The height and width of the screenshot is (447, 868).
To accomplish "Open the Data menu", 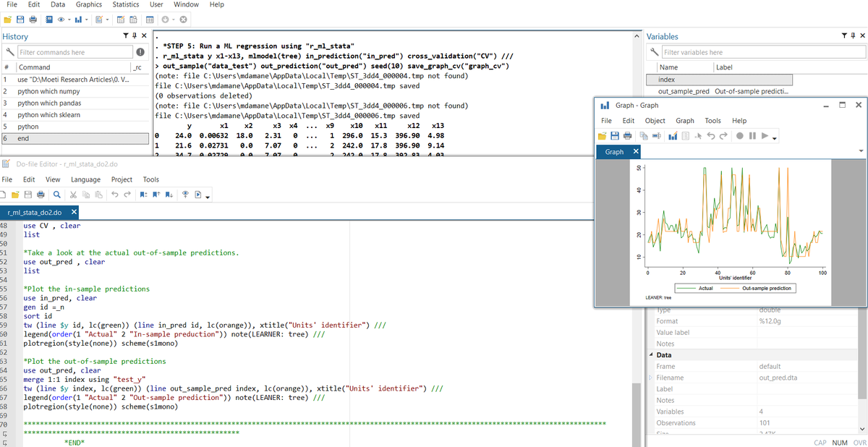I will point(59,4).
